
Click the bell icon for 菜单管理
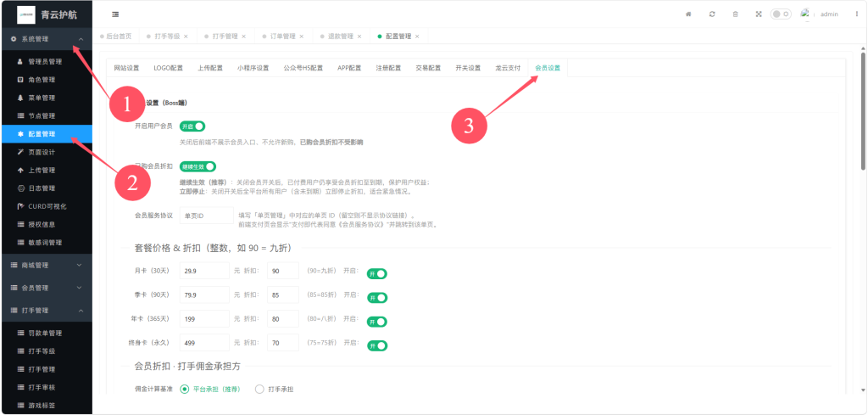tap(20, 98)
